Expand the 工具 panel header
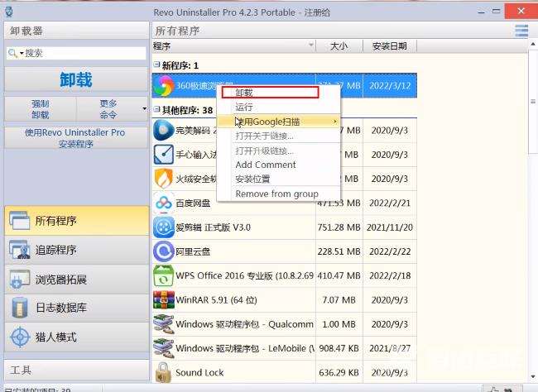Viewport: 538px width, 392px height. [77, 370]
